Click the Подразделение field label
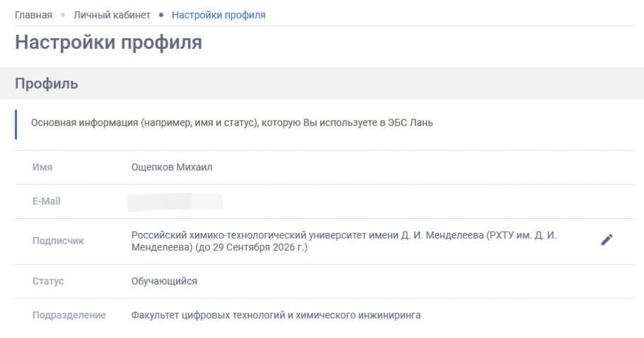Image resolution: width=644 pixels, height=338 pixels. 69,315
